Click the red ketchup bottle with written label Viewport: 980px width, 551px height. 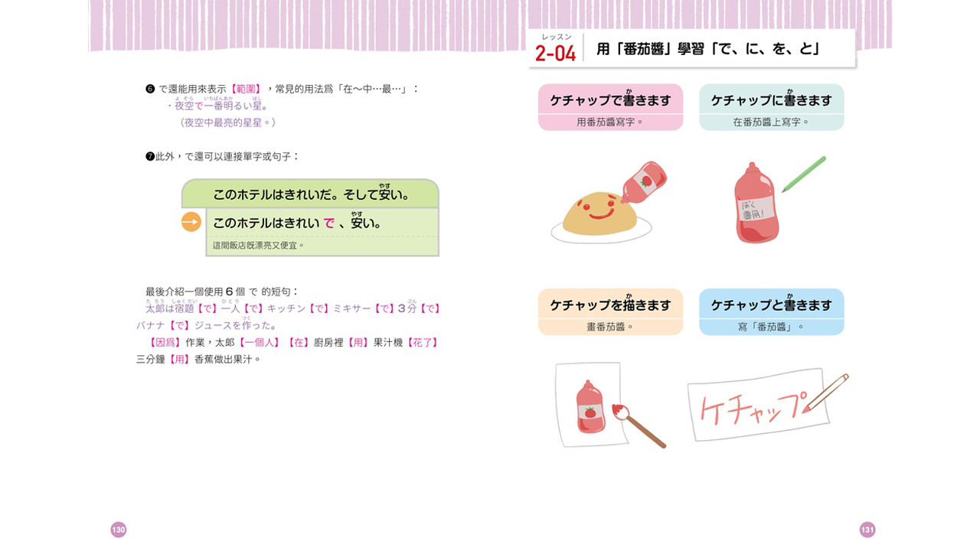756,204
